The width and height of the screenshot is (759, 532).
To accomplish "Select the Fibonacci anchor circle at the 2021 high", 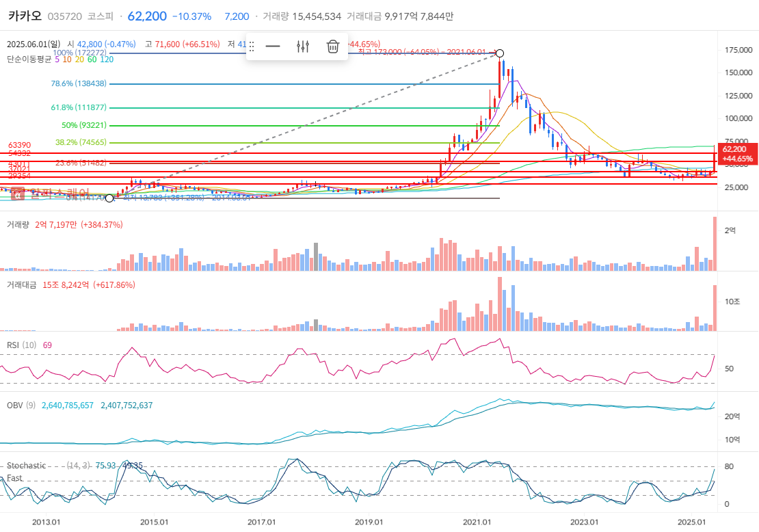I will (x=500, y=53).
